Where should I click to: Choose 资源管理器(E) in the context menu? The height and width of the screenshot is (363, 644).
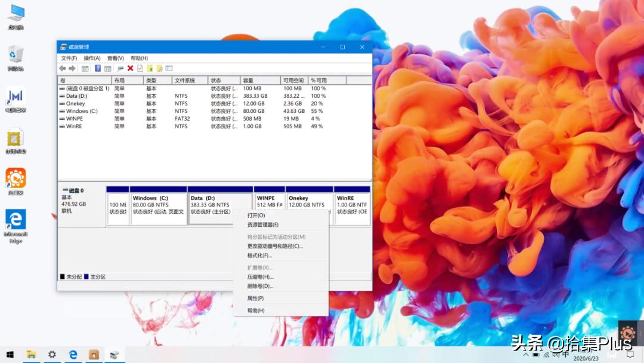pos(281,225)
